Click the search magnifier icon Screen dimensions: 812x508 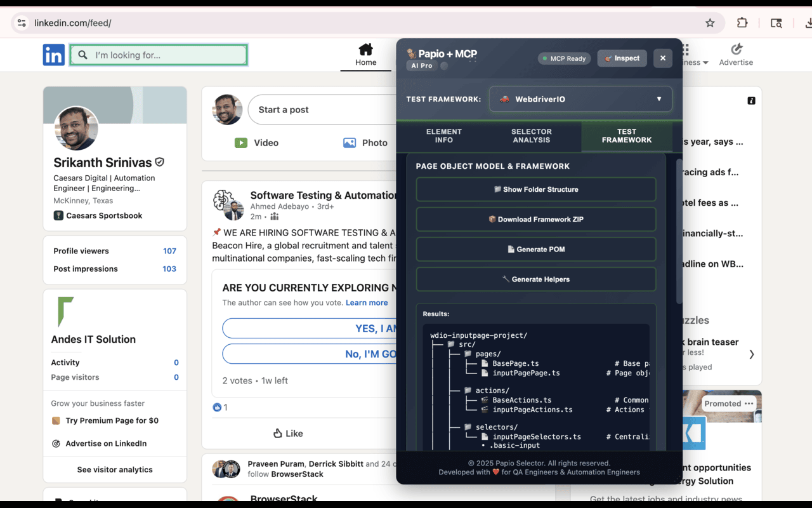(x=82, y=55)
